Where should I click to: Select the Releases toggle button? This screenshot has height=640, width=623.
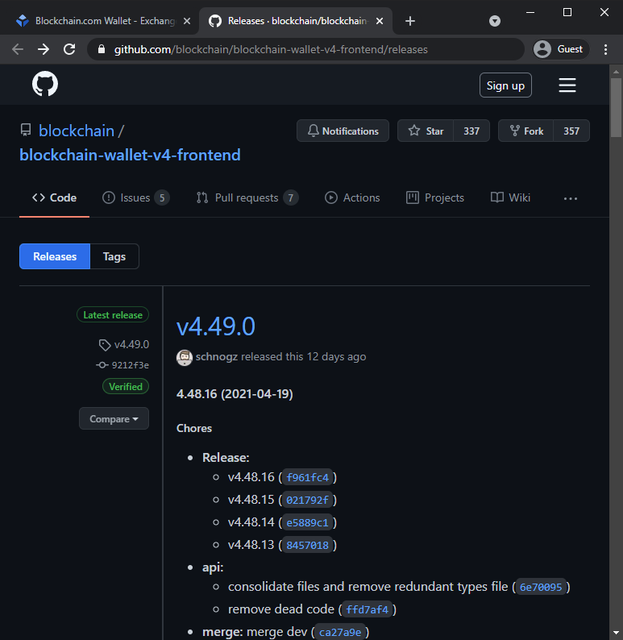tap(55, 257)
